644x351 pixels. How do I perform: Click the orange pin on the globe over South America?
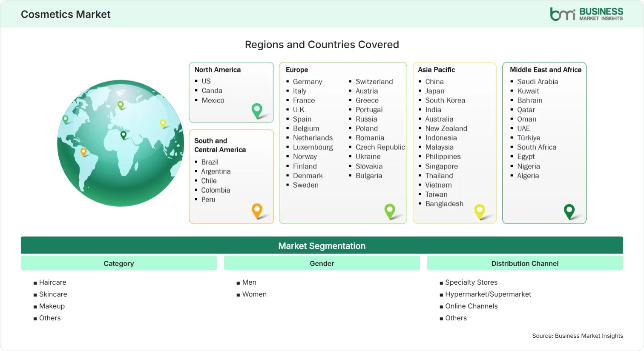(83, 152)
